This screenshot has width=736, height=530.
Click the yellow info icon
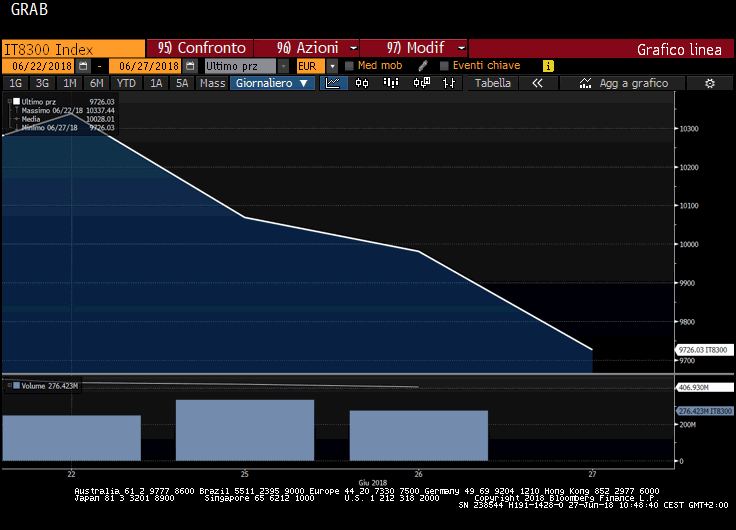(x=548, y=66)
